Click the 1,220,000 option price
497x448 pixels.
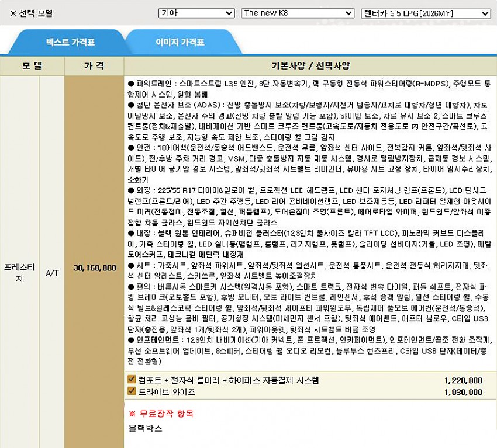pos(463,380)
